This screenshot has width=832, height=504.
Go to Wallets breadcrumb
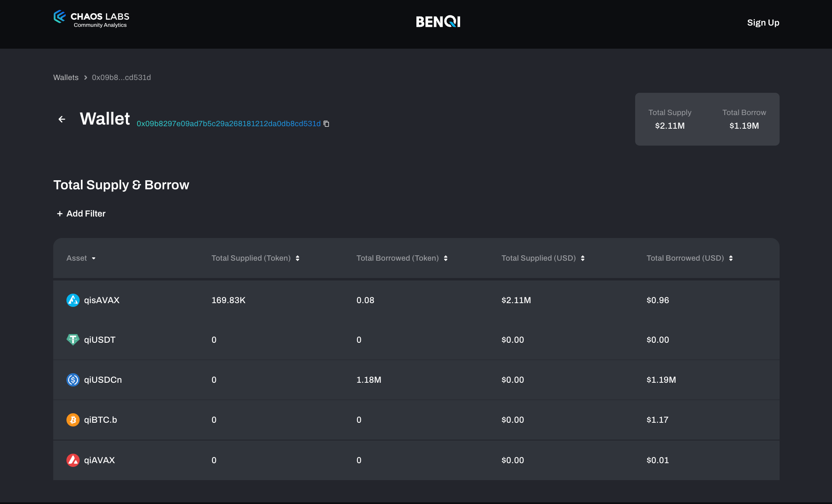point(66,78)
